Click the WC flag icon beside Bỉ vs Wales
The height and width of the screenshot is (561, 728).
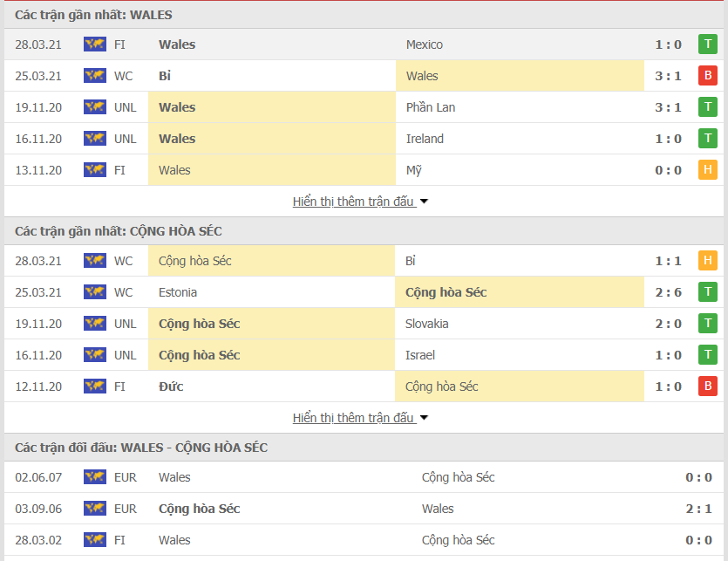tap(94, 76)
